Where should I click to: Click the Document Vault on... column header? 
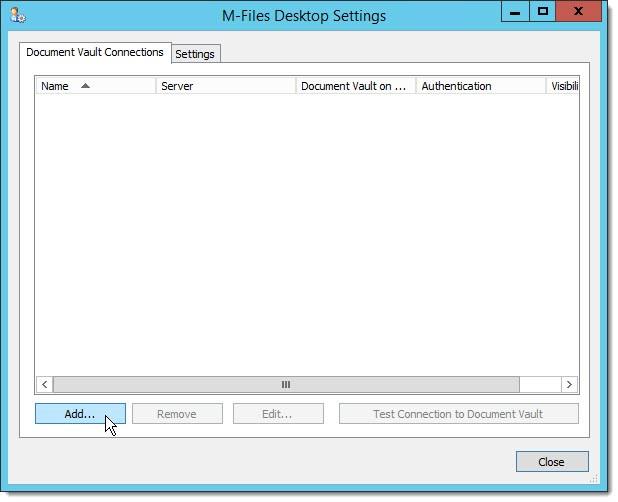[356, 86]
